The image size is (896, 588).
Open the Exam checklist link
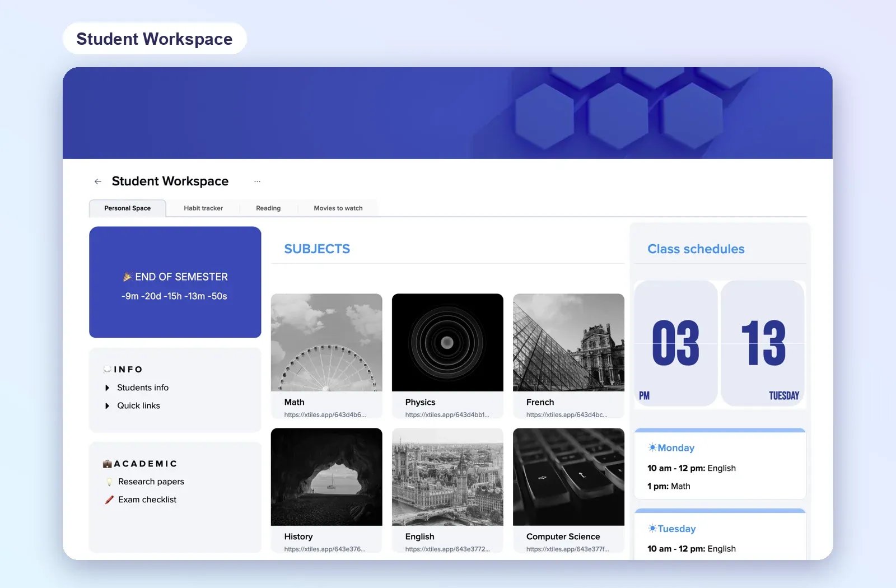[147, 500]
